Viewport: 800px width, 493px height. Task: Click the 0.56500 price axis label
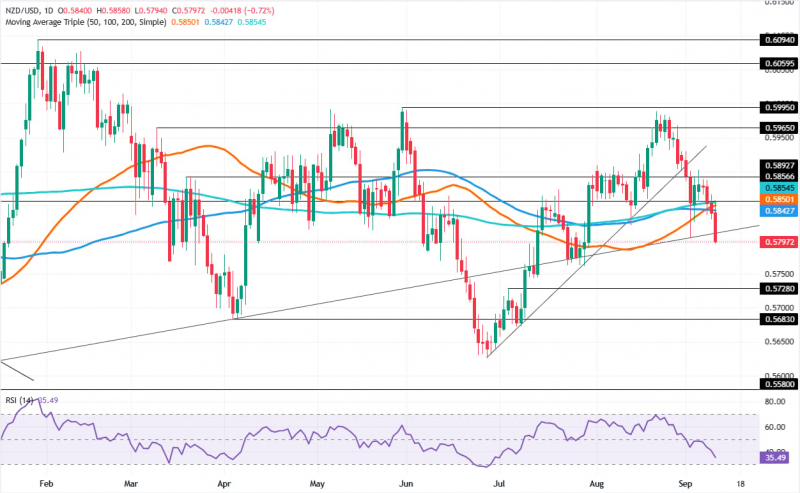click(780, 341)
